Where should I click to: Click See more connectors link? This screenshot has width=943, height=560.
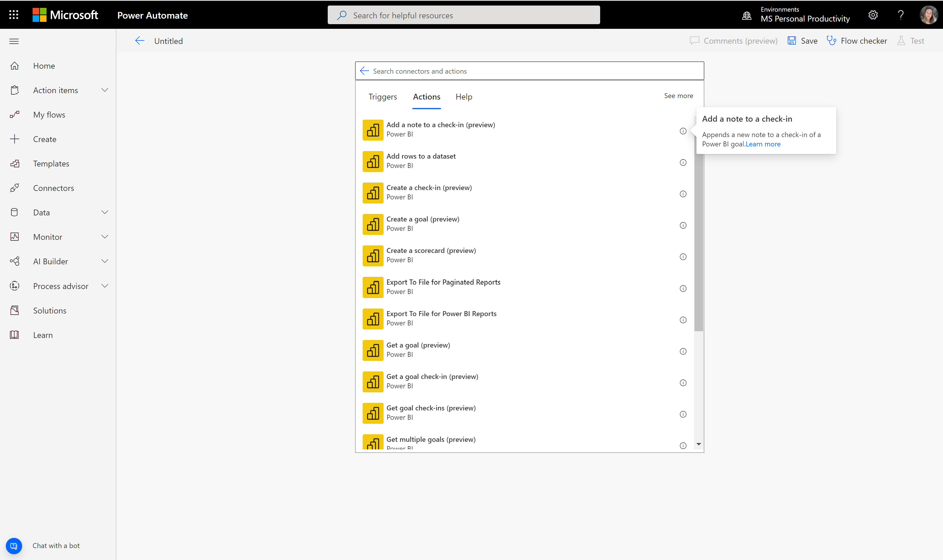(x=678, y=95)
